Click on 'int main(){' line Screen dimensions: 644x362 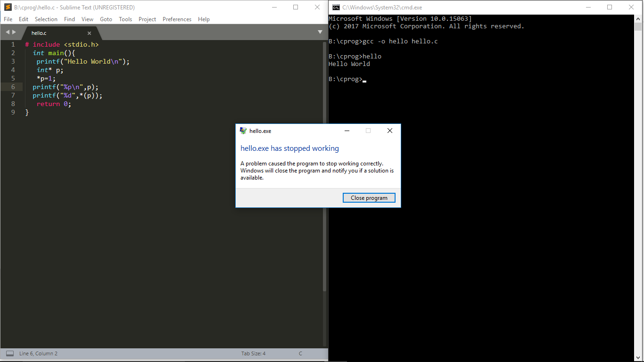pos(54,53)
